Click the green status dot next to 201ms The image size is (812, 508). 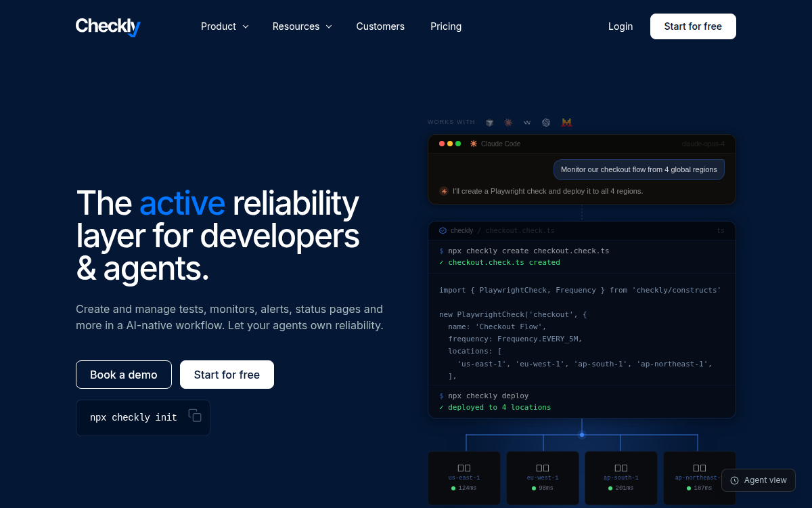(610, 488)
